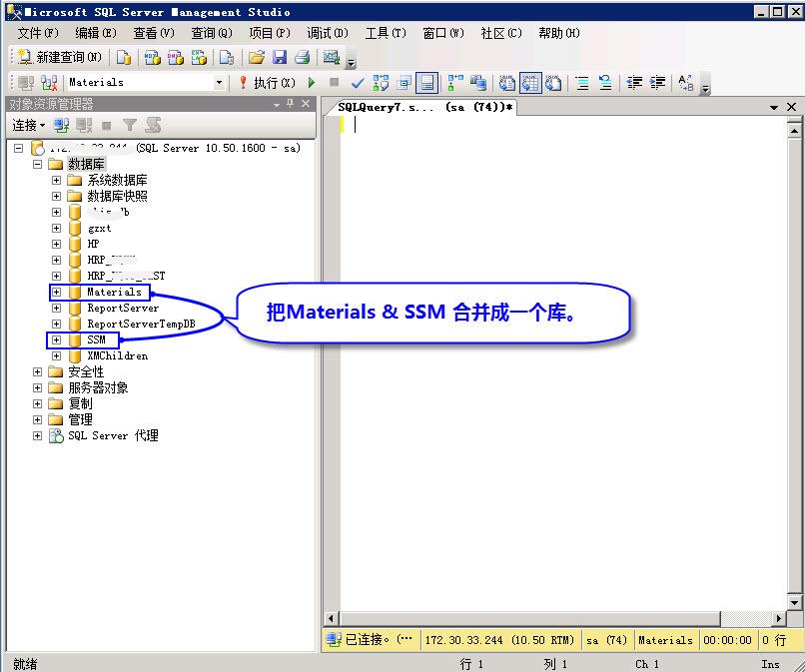Comment out the selected lines
Image resolution: width=805 pixels, height=672 pixels.
[582, 83]
